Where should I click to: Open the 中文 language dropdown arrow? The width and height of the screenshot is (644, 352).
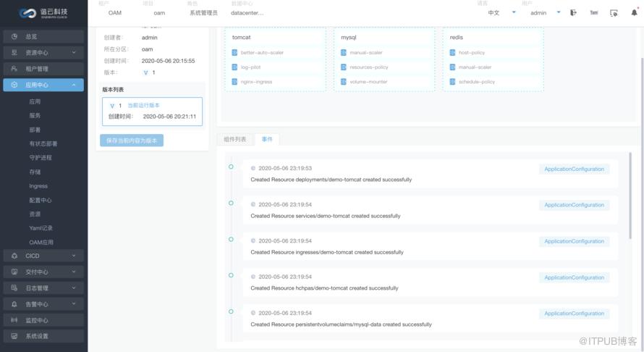(x=514, y=12)
